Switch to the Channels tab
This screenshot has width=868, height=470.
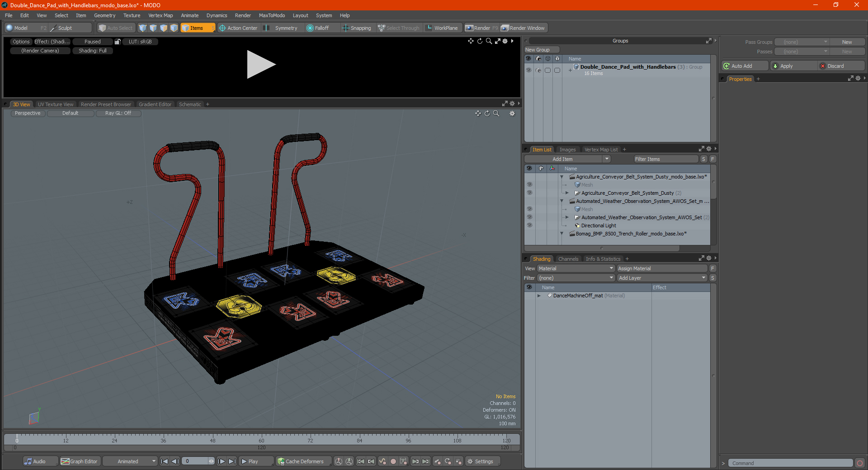(568, 259)
